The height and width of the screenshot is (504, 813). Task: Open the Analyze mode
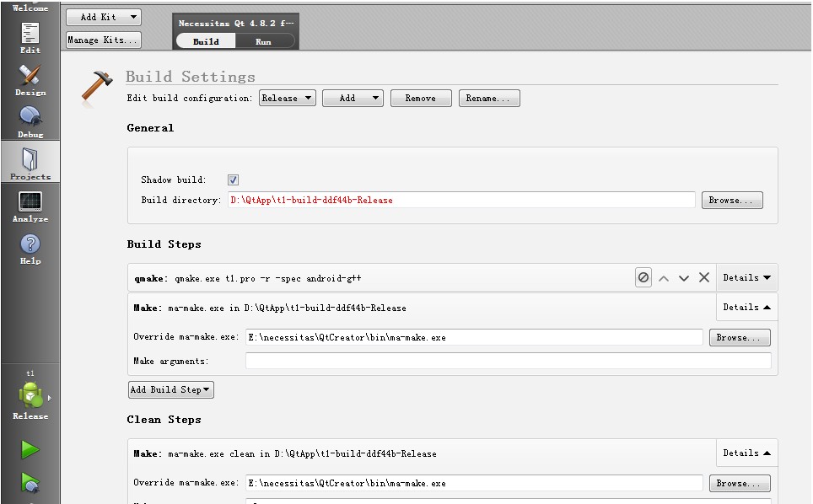tap(30, 206)
